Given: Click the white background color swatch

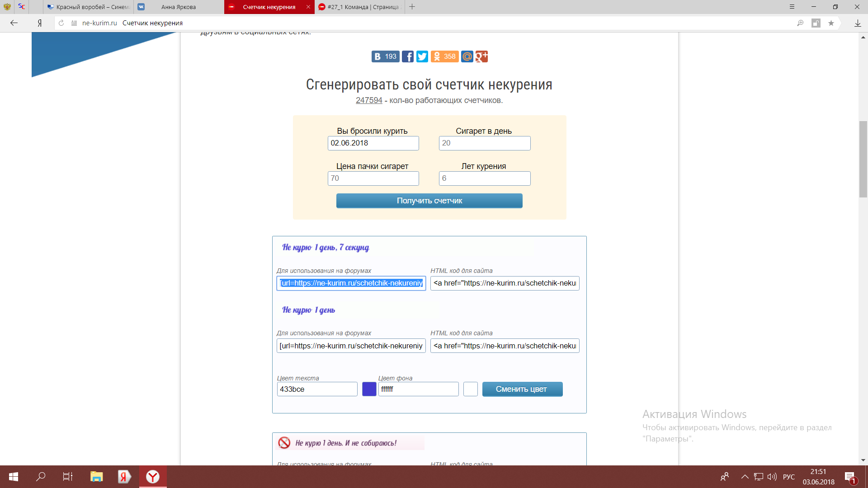Looking at the screenshot, I should [x=470, y=389].
